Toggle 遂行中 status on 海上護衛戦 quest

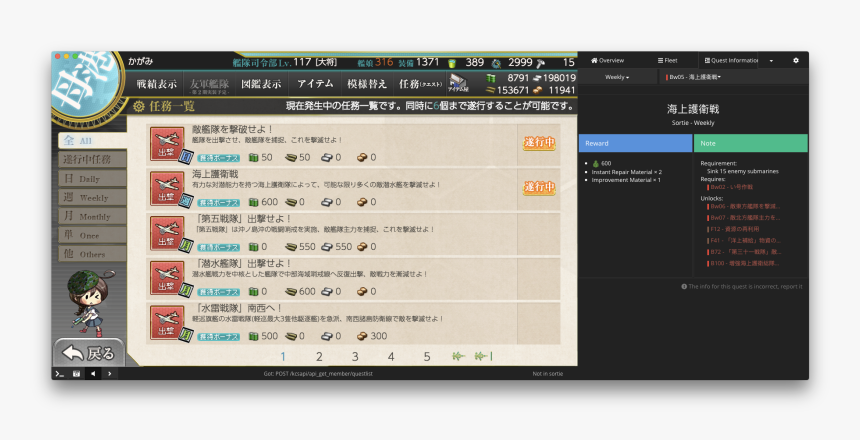[x=539, y=187]
